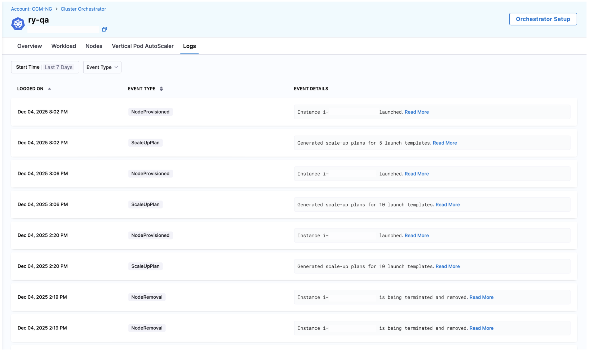Open the Nodes tab
Screen dimensions: 594x364
click(94, 46)
